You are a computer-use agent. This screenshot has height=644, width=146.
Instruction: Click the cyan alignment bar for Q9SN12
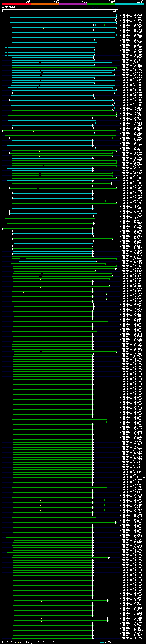point(64,15)
